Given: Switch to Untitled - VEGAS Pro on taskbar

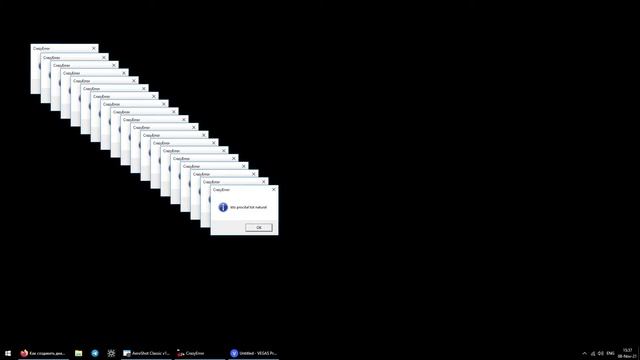Looking at the screenshot, I should (253, 353).
